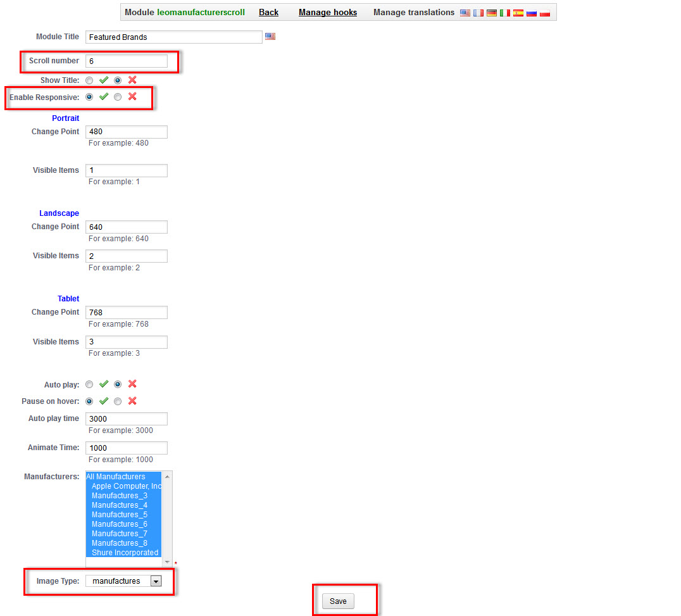
Task: Select Manufactures_4 in list
Action: (x=124, y=505)
